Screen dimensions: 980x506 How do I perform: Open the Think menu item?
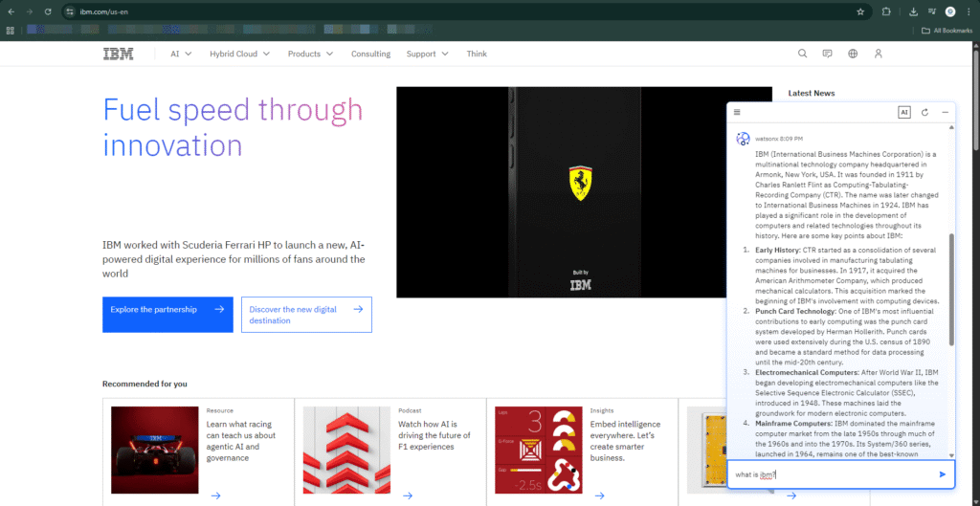[477, 54]
